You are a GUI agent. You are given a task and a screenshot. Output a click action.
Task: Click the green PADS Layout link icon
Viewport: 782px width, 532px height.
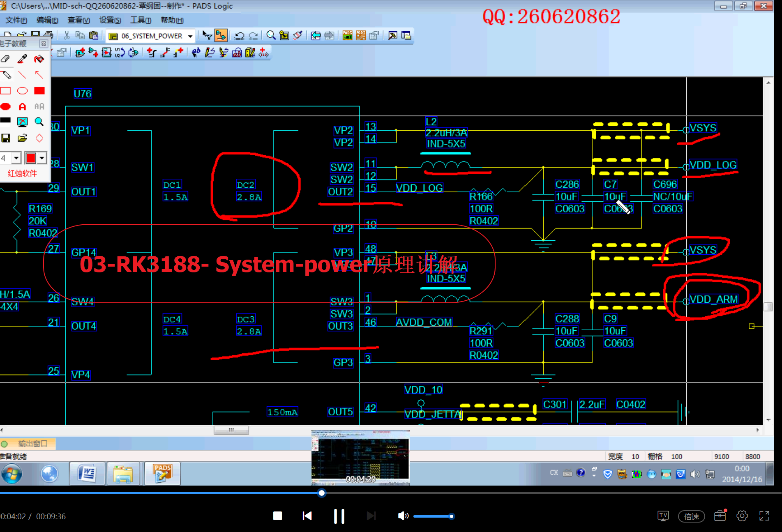pyautogui.click(x=347, y=36)
